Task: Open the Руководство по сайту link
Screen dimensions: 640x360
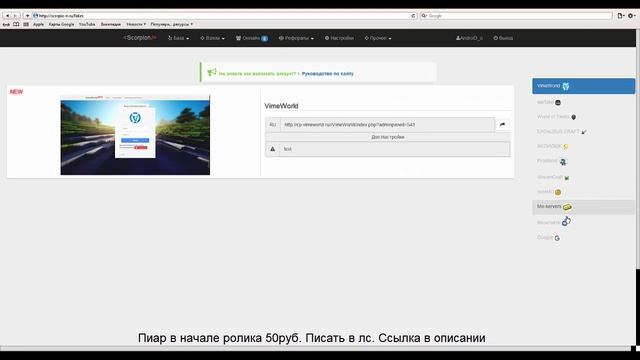Action: (327, 74)
